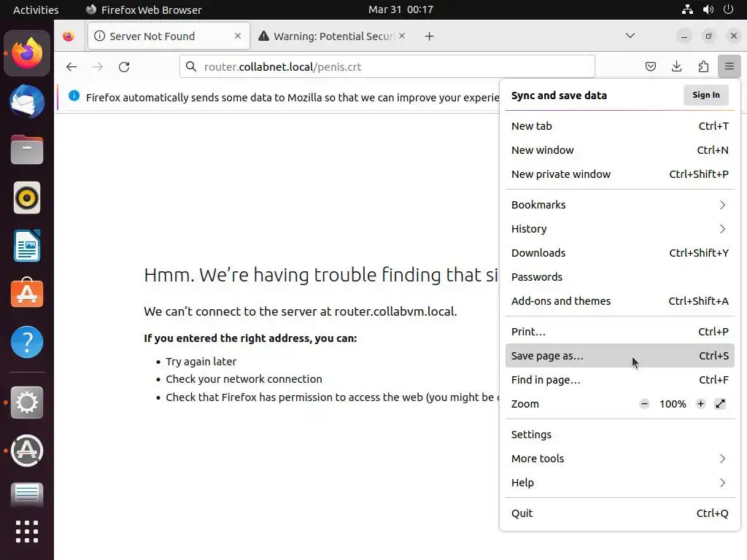Enter full screen from Zoom row
The image size is (747, 560).
coord(720,404)
